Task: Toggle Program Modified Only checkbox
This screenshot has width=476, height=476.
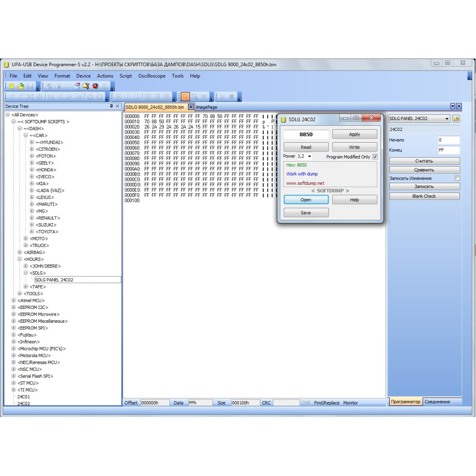Action: click(x=375, y=157)
